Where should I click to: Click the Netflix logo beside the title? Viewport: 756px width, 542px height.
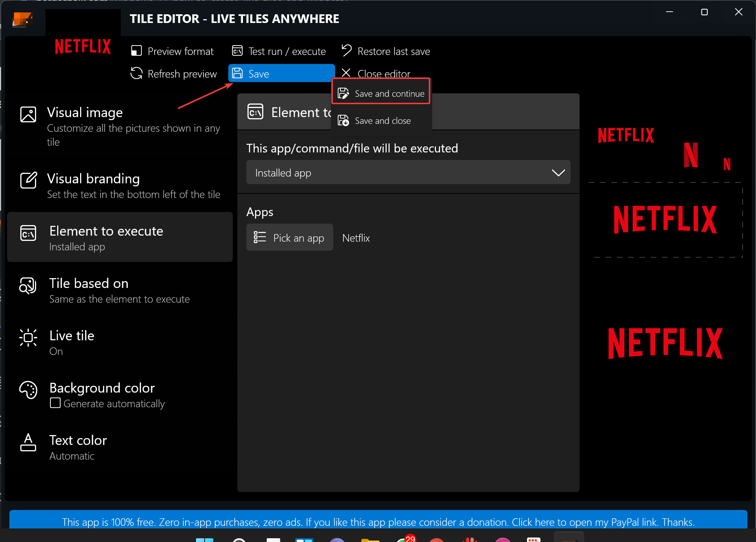click(x=83, y=46)
